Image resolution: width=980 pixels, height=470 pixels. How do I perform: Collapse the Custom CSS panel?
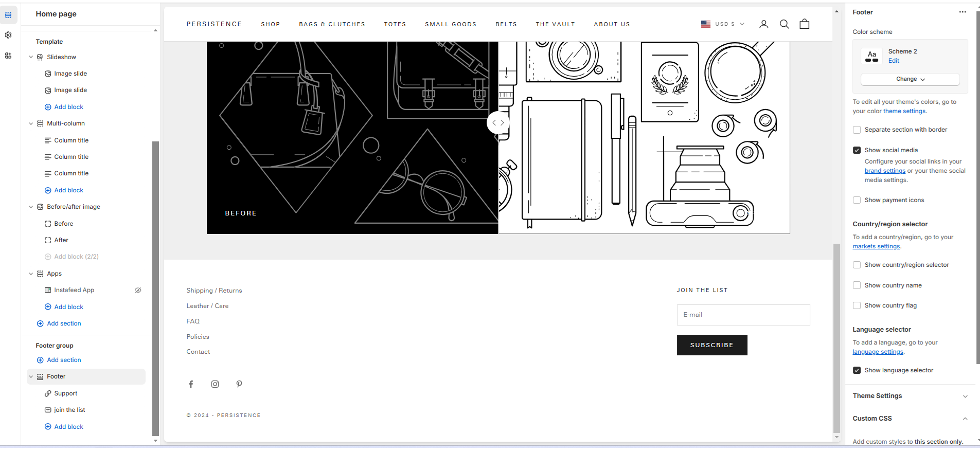(x=910, y=419)
